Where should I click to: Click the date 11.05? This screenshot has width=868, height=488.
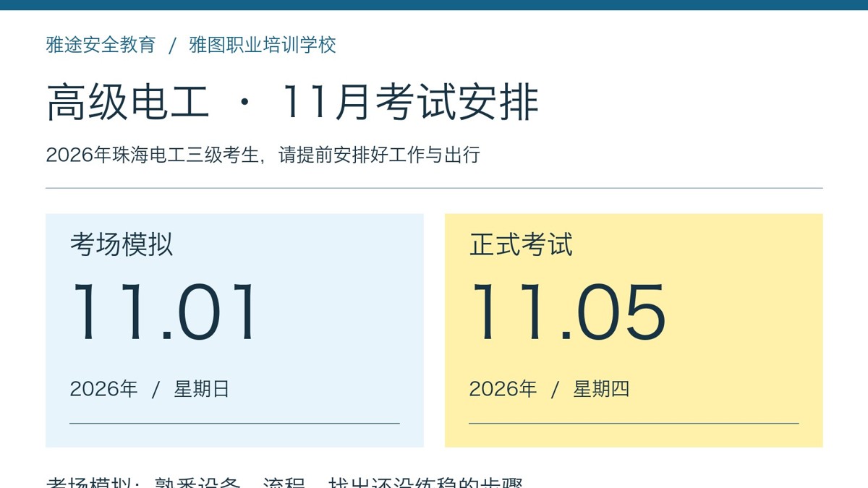[568, 312]
